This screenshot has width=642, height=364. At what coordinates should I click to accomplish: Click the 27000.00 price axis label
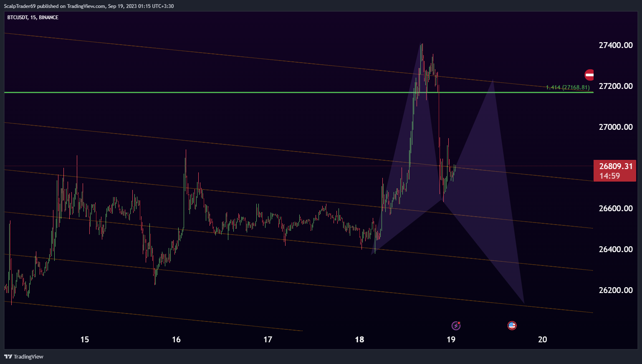pyautogui.click(x=616, y=127)
